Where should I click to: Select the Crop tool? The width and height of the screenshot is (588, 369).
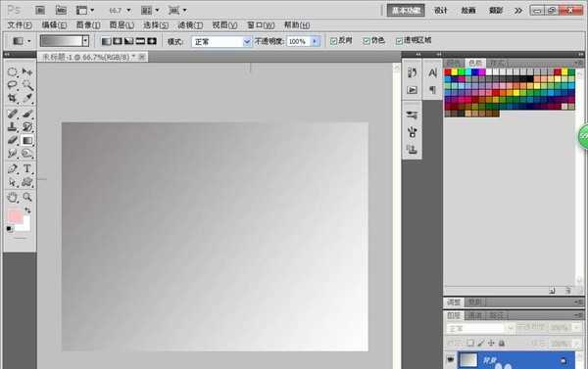tap(13, 98)
